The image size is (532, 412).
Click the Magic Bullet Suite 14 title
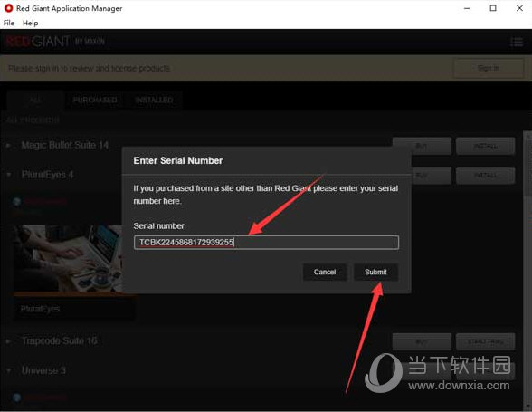click(x=65, y=146)
